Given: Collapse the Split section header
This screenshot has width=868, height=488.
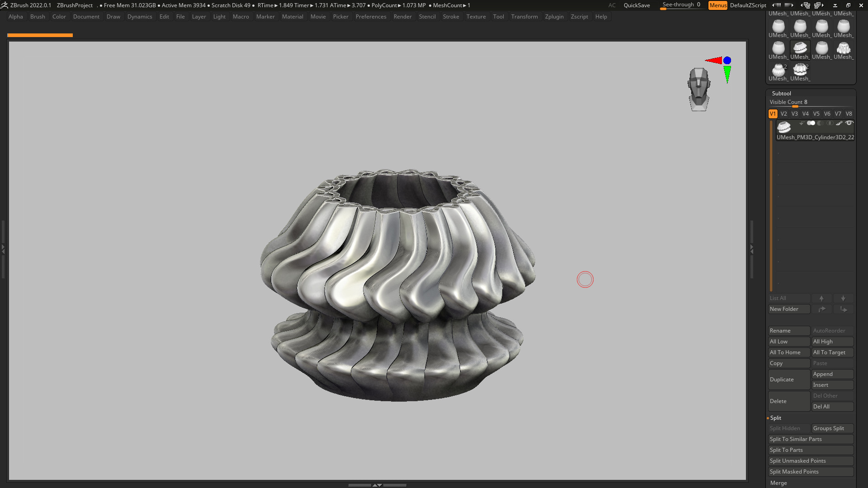Looking at the screenshot, I should click(775, 418).
